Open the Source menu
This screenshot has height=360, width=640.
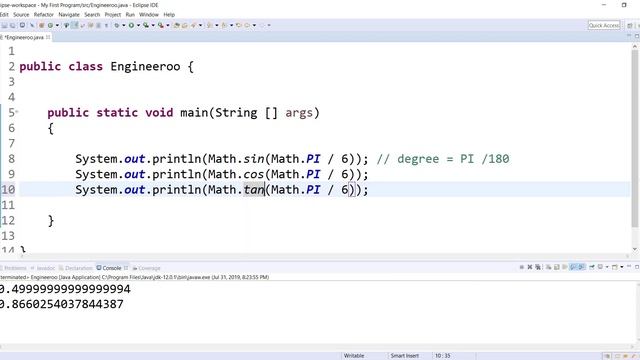[x=21, y=15]
